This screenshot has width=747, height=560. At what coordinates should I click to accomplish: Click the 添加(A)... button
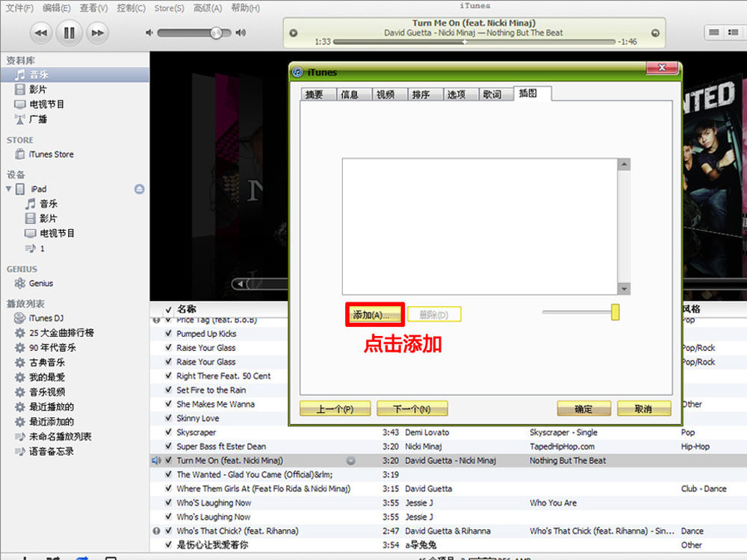tap(374, 315)
